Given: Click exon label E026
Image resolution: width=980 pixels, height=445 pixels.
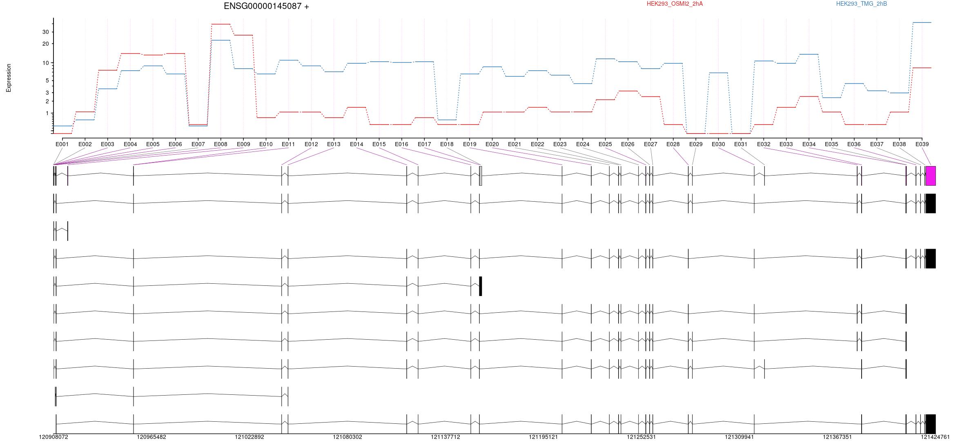Looking at the screenshot, I should (628, 144).
